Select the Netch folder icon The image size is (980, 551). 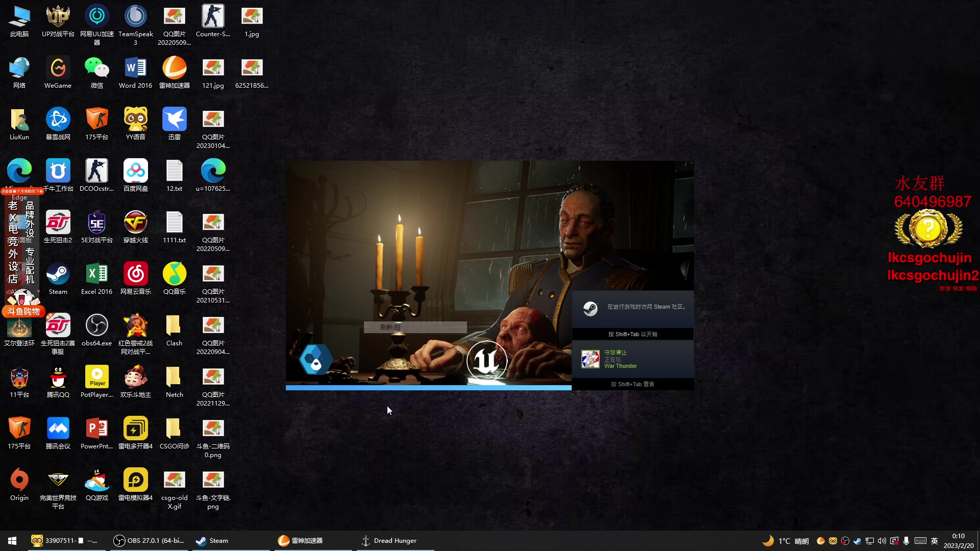(x=175, y=382)
